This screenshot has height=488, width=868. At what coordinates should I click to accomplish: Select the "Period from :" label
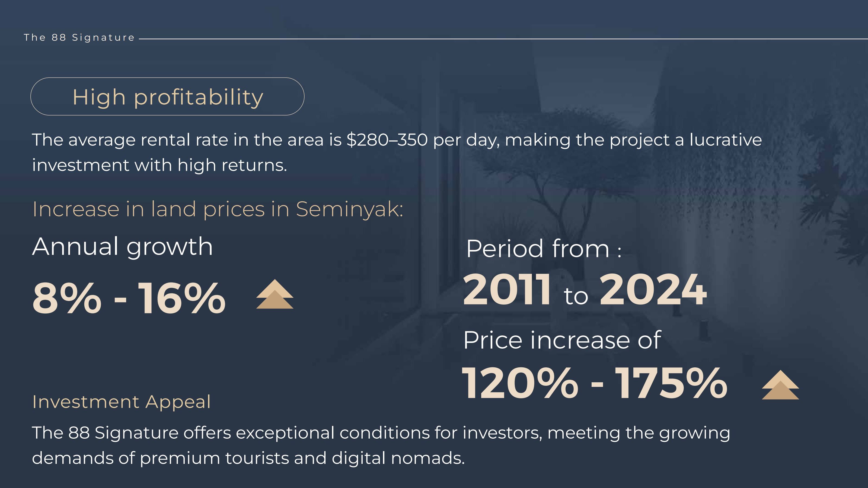point(544,249)
